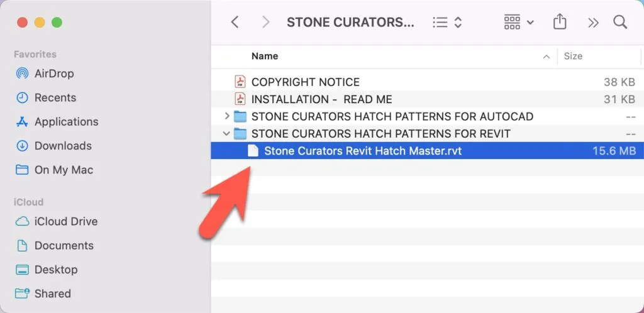644x313 pixels.
Task: Open Applications label in sidebar
Action: 67,122
